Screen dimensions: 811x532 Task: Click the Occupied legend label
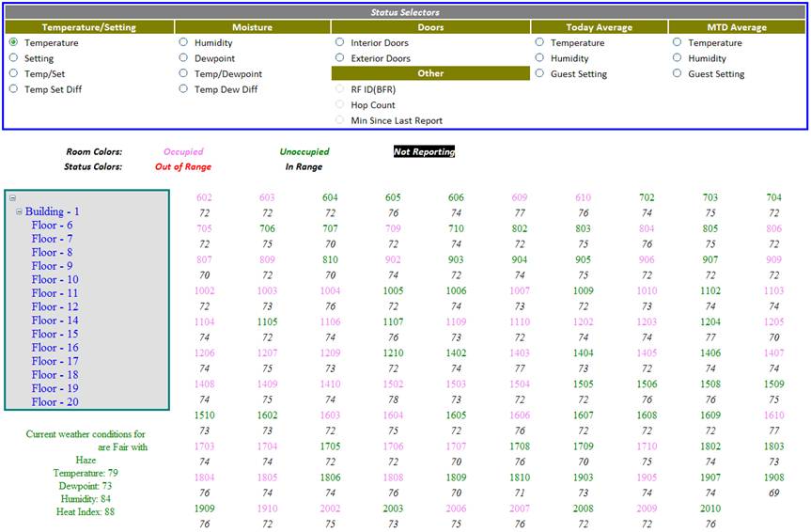coord(183,151)
